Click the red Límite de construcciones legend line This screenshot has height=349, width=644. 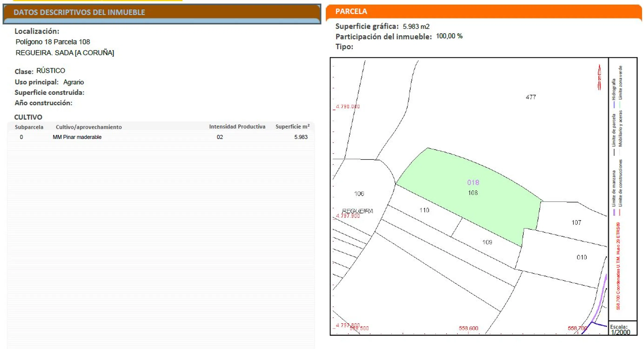(620, 212)
